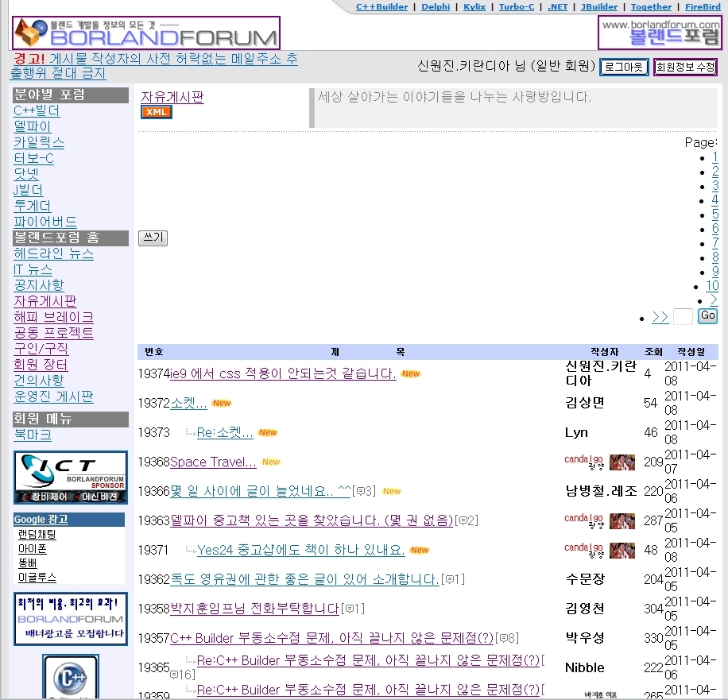Click the orange XML feed icon
This screenshot has width=728, height=700.
[157, 112]
